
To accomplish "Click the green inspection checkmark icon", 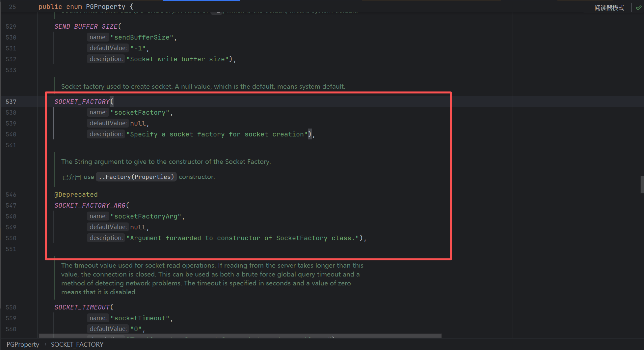I will tap(638, 8).
